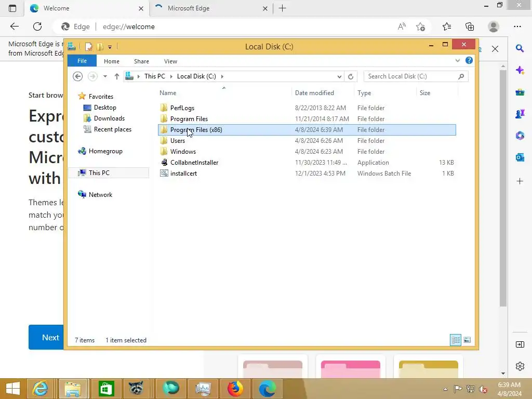The height and width of the screenshot is (399, 532).
Task: Select Recent places in navigation pane
Action: 113,129
